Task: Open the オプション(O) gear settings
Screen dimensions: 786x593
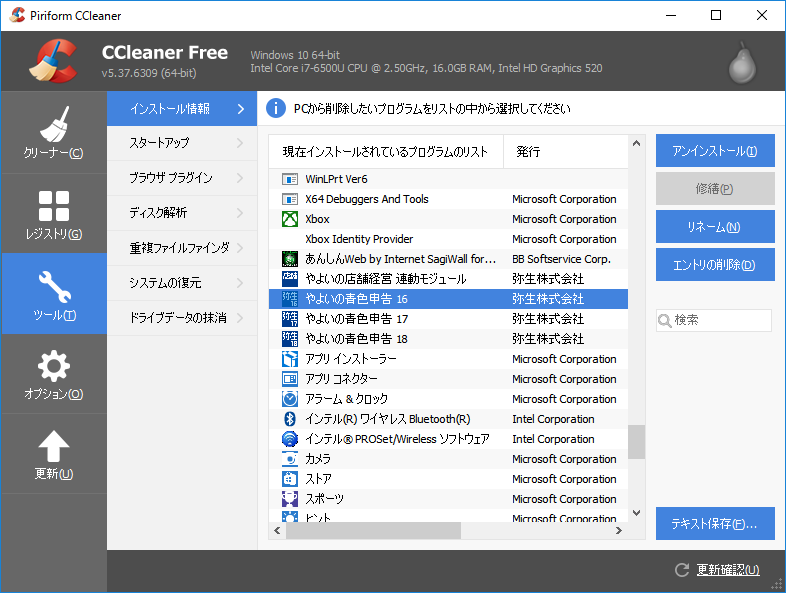Action: click(54, 374)
